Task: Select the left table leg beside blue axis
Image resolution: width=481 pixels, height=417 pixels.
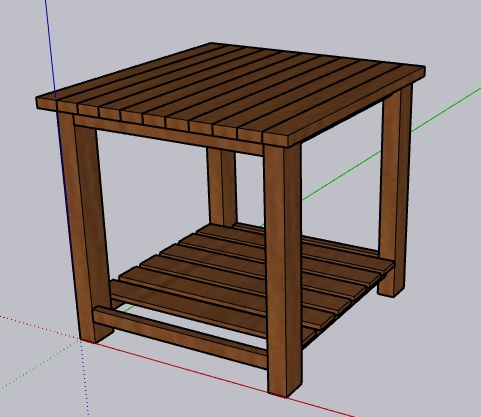Action: tap(85, 227)
